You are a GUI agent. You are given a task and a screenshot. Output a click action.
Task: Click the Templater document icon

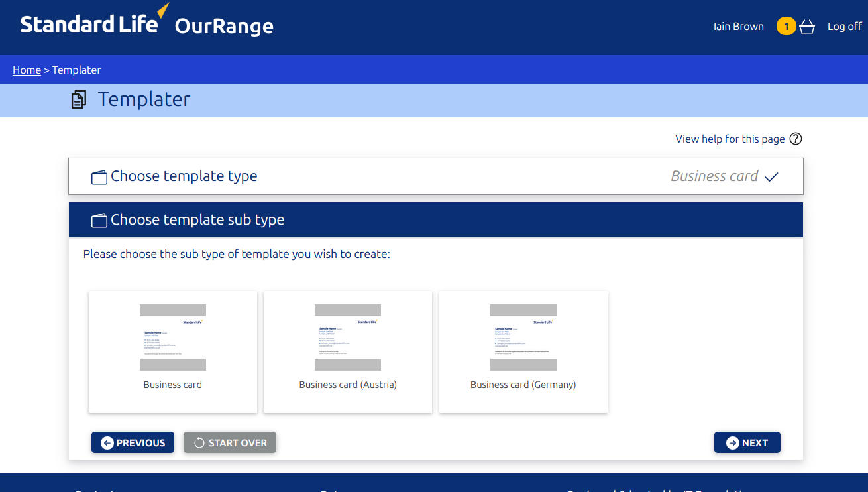79,100
